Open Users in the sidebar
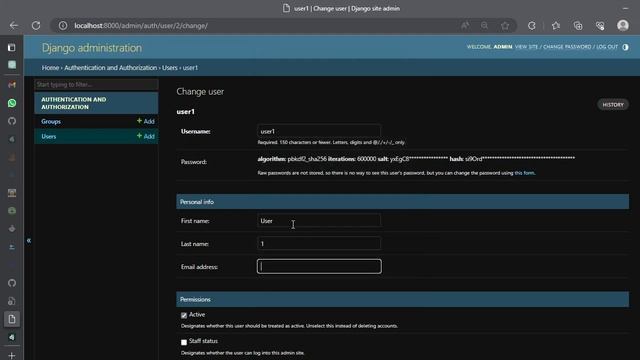The height and width of the screenshot is (360, 640). pyautogui.click(x=49, y=136)
